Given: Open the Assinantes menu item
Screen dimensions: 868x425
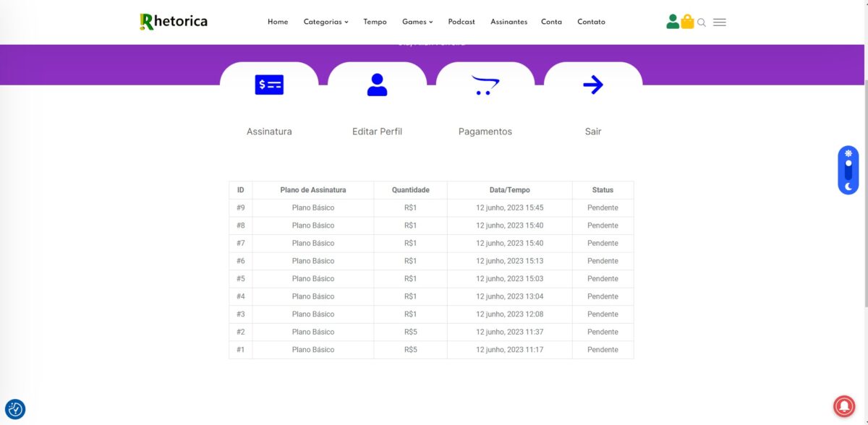Looking at the screenshot, I should coord(509,22).
